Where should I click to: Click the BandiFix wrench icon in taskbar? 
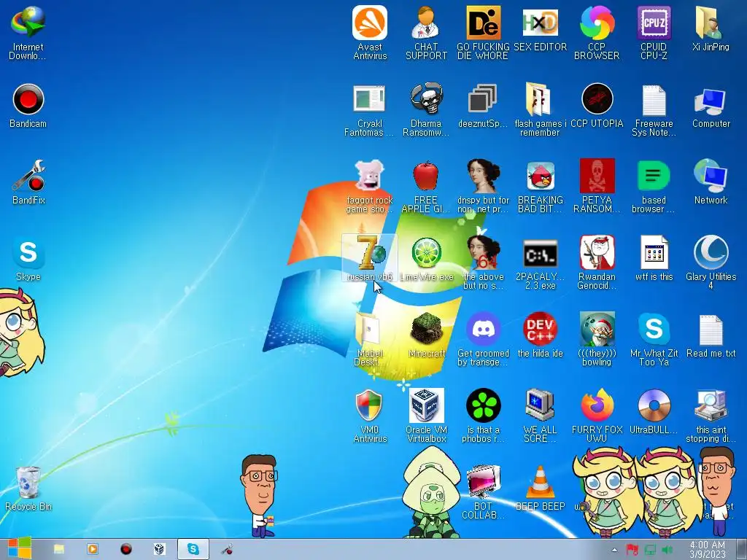pos(227,549)
